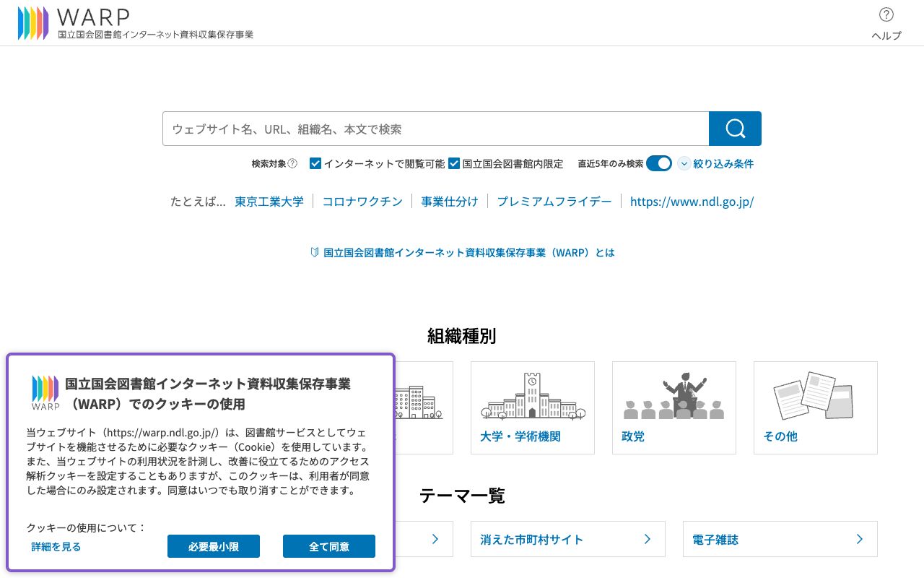Image resolution: width=924 pixels, height=578 pixels.
Task: Expand the 絞り込み条件 options
Action: 722,163
